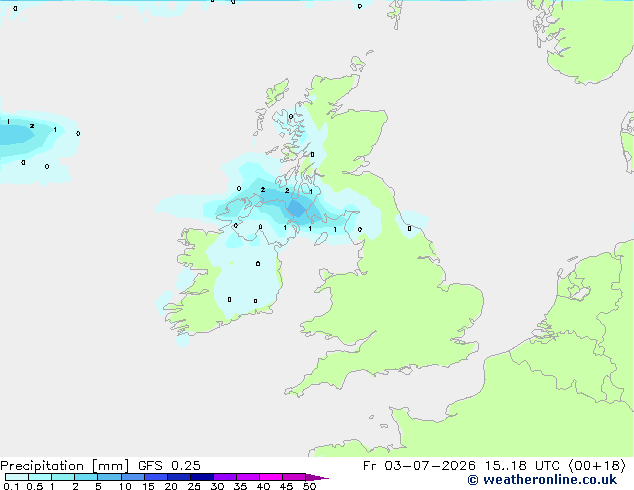
Task: Click the darkest blue rain cell on map
Action: click(297, 209)
